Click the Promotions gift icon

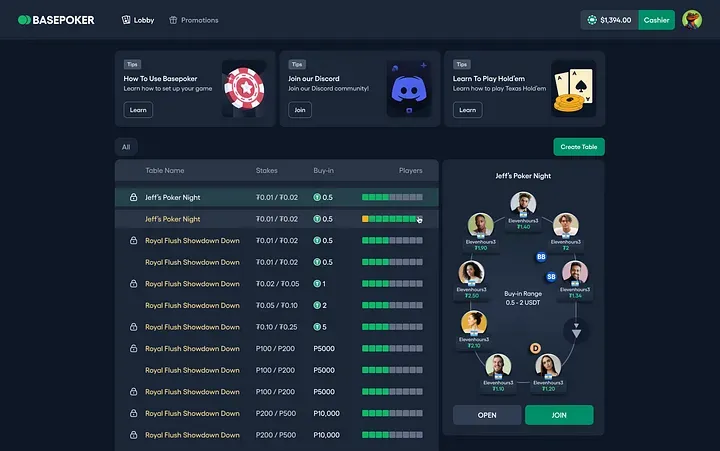click(x=173, y=20)
